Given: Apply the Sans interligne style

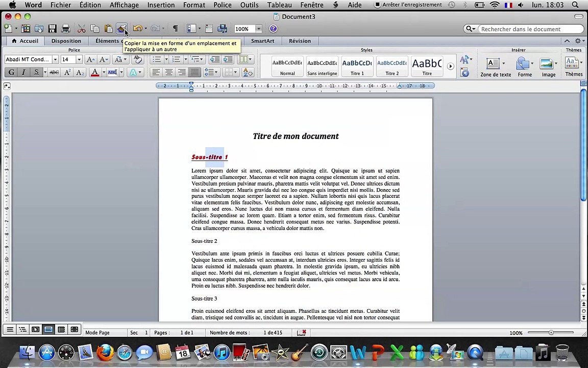Looking at the screenshot, I should (x=322, y=66).
